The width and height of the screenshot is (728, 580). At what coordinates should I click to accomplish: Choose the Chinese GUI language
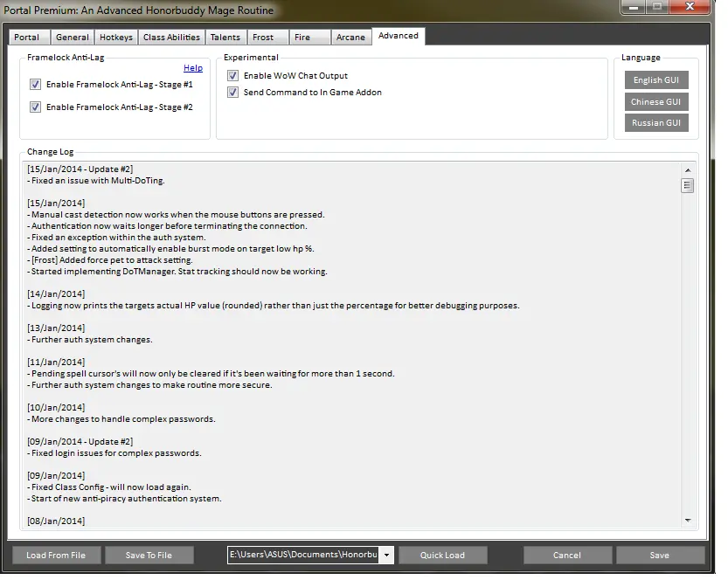click(x=656, y=101)
